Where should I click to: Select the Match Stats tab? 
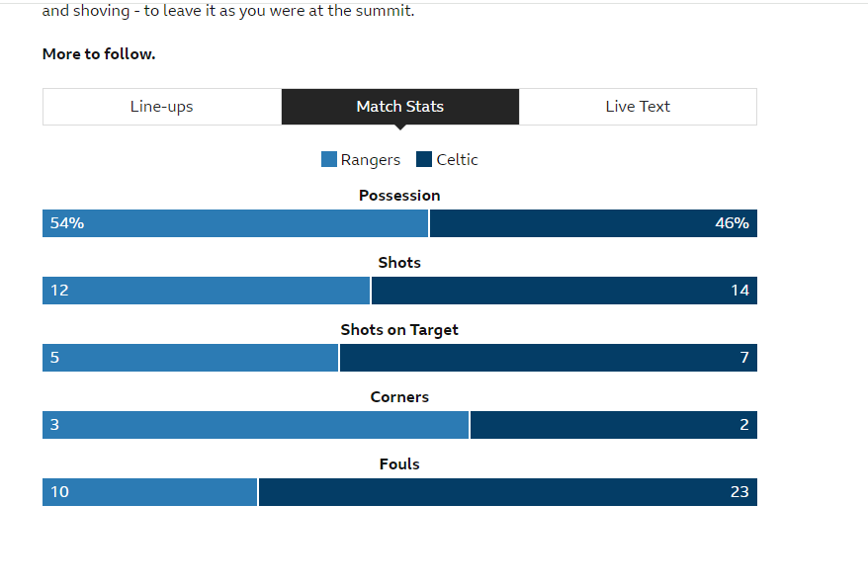[400, 107]
